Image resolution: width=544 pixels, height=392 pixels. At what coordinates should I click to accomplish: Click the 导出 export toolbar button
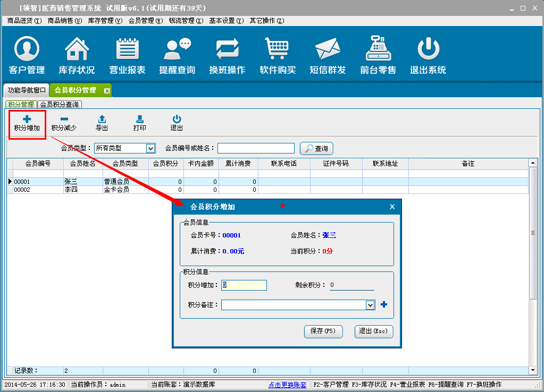point(102,123)
